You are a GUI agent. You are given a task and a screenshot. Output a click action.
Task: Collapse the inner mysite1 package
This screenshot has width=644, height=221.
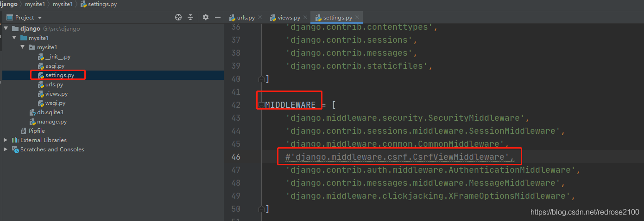pyautogui.click(x=23, y=47)
